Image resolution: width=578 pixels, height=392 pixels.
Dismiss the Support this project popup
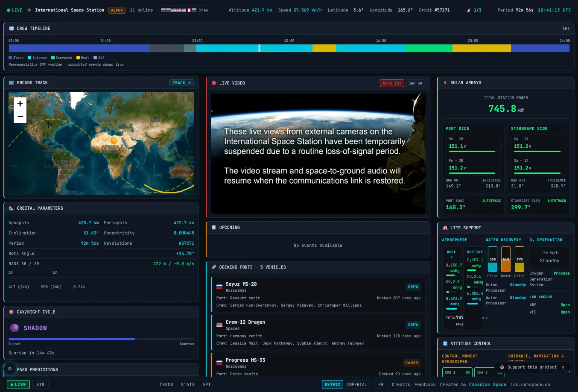pos(563,367)
